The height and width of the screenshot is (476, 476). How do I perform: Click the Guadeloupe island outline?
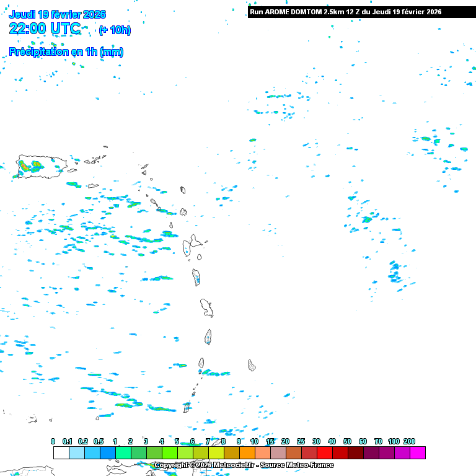(x=192, y=245)
